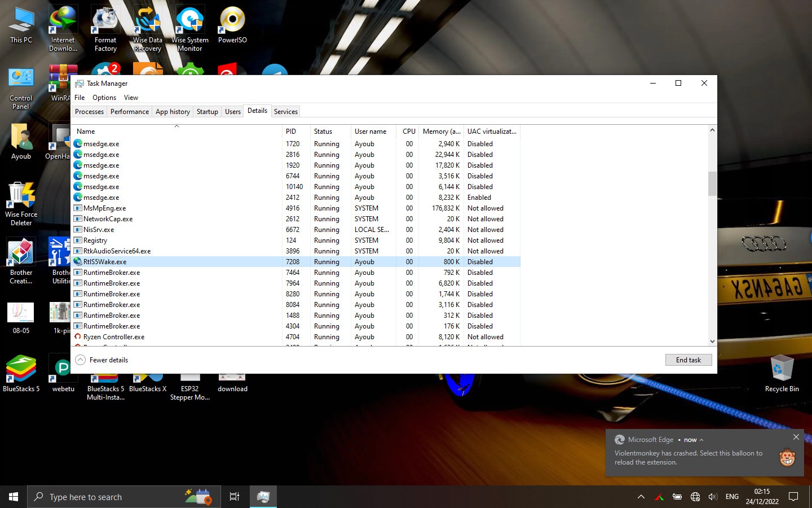
Task: Click the End task button
Action: tap(688, 360)
